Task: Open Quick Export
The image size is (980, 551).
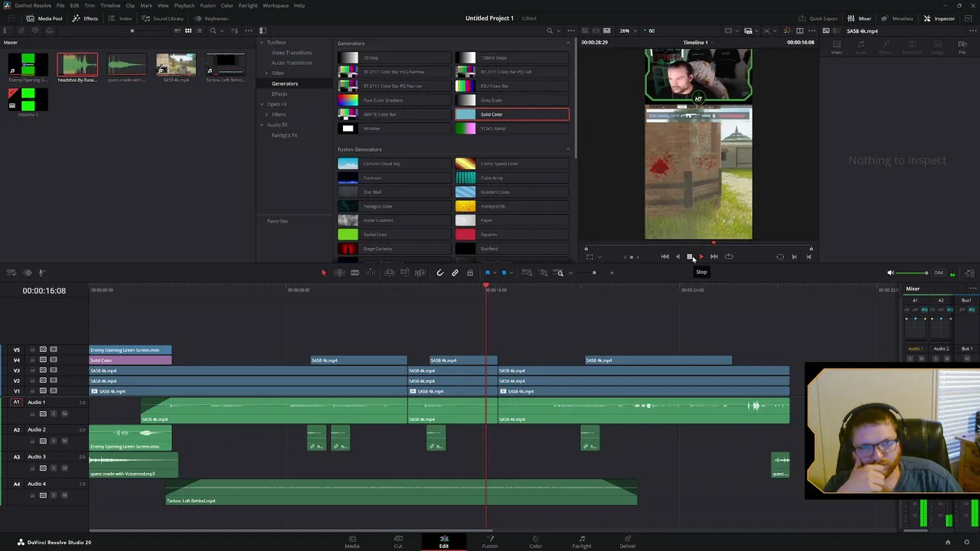Action: [818, 18]
